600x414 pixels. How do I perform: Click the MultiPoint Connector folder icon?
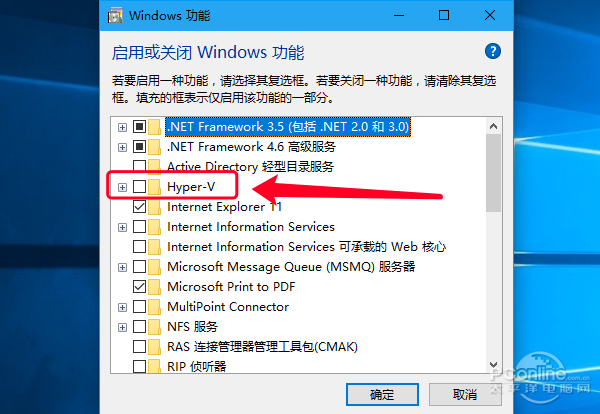154,307
